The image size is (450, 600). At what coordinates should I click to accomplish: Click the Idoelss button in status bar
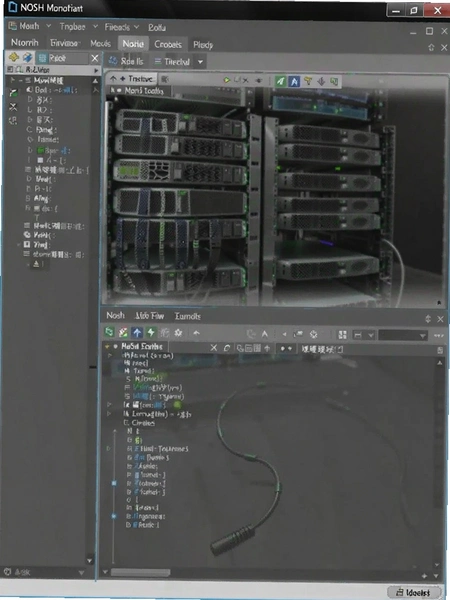click(x=414, y=593)
